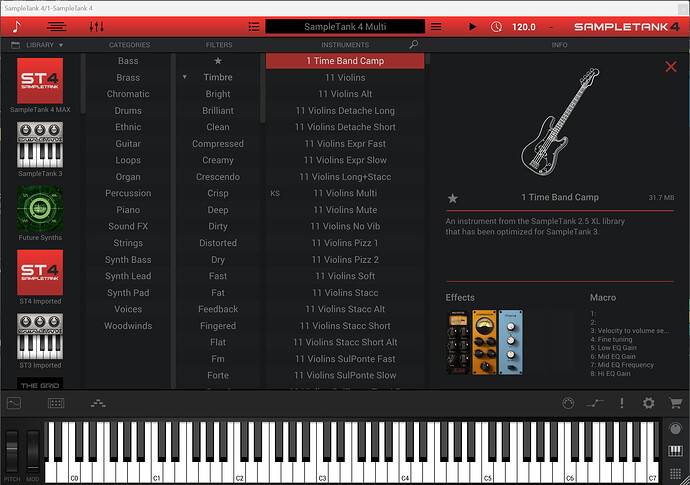Screen dimensions: 690x485
Task: Enable the Deep timbre filter
Action: pyautogui.click(x=218, y=210)
